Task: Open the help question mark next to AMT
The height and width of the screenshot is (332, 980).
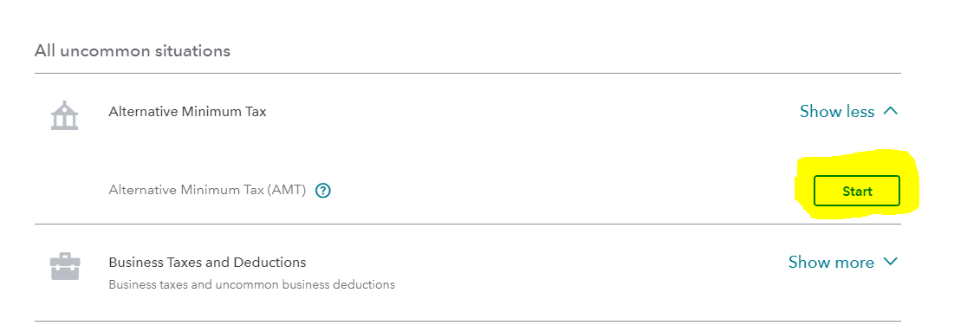Action: (x=322, y=190)
